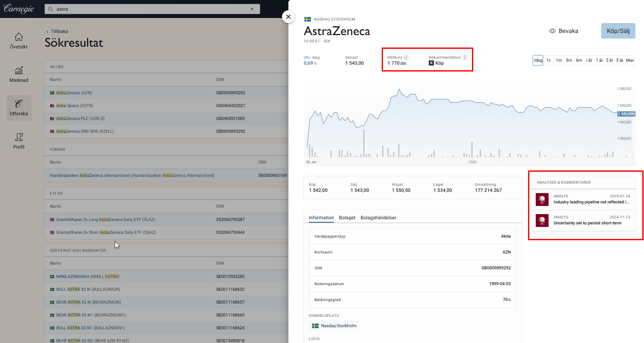Viewport: 644px width, 343px height.
Task: Open MINILAZNNON44 certificate row
Action: click(88, 277)
